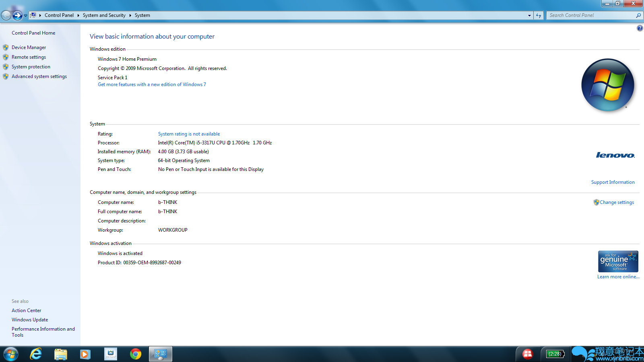
Task: Click Change settings link
Action: (x=617, y=202)
